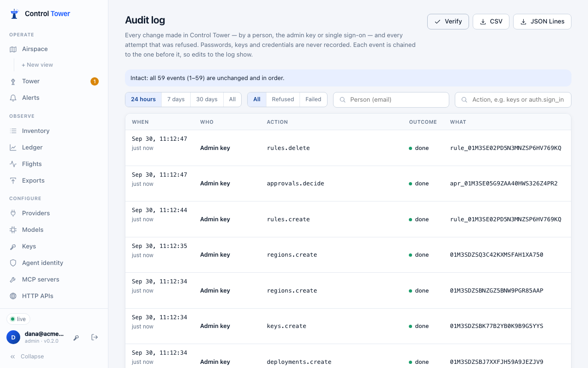Click ID 01M3SDZSBK77B2YB0K9B9G5YYS
This screenshot has height=368, width=588.
(497, 326)
